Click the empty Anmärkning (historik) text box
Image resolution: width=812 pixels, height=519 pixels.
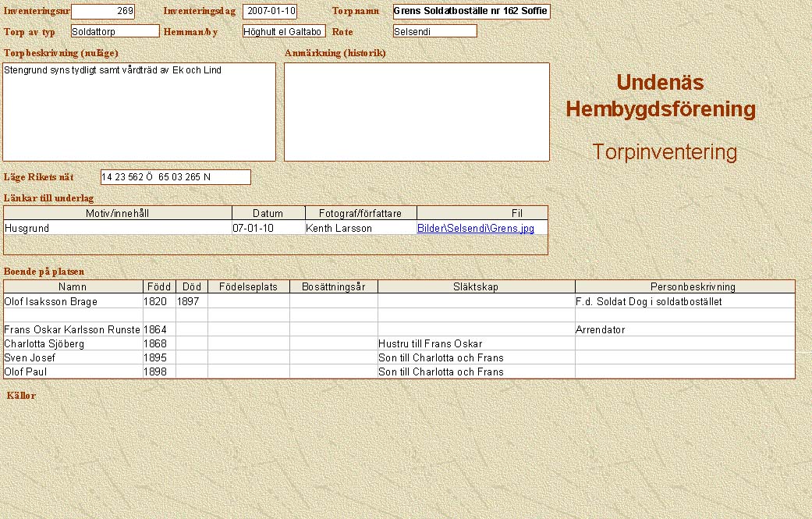(417, 112)
